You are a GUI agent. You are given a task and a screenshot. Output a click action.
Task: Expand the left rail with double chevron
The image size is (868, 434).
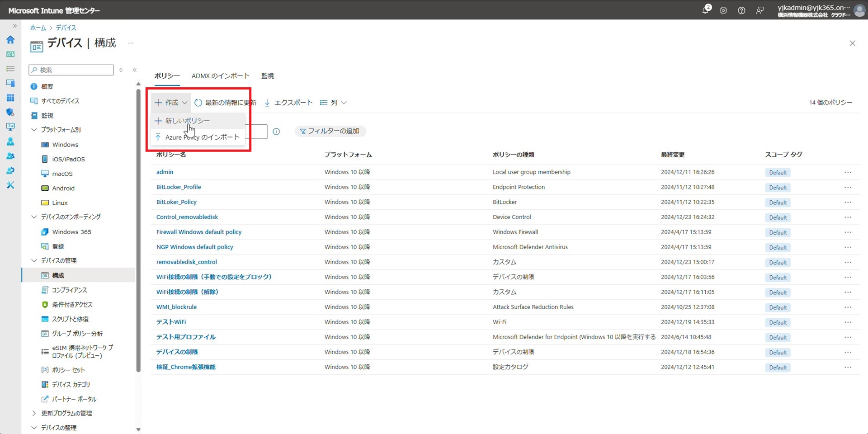14,26
